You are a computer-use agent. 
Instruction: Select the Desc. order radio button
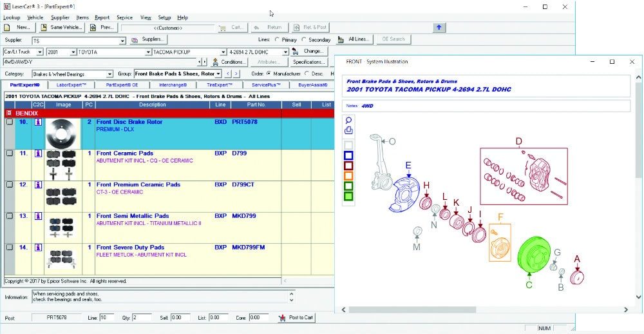307,74
